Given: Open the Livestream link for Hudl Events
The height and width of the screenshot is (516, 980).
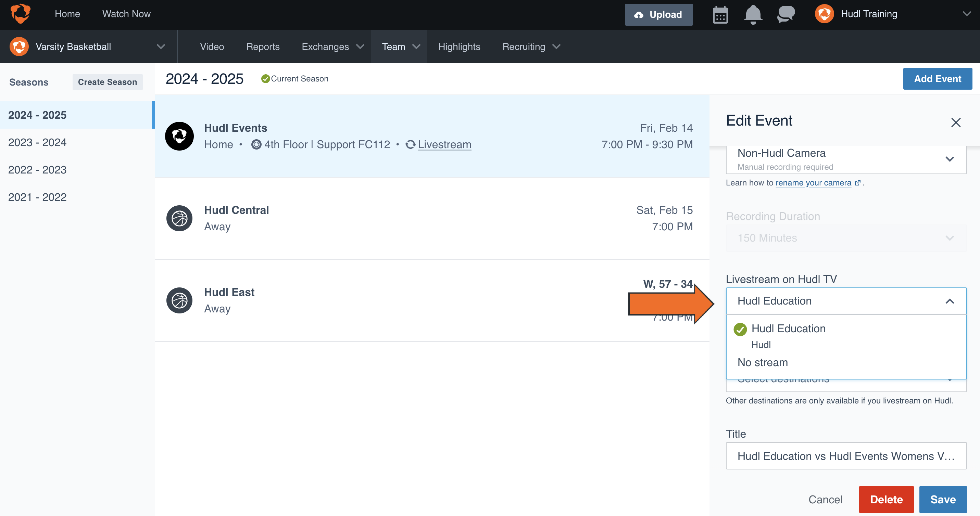Looking at the screenshot, I should (444, 144).
